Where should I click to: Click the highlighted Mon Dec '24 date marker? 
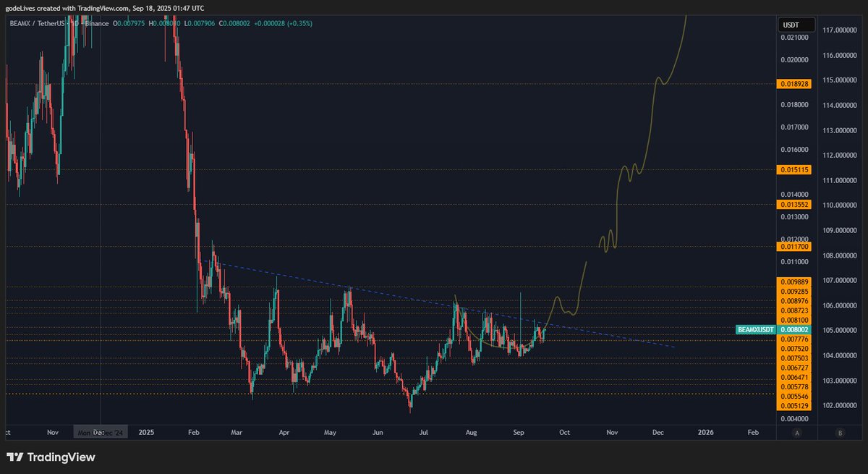[101, 432]
